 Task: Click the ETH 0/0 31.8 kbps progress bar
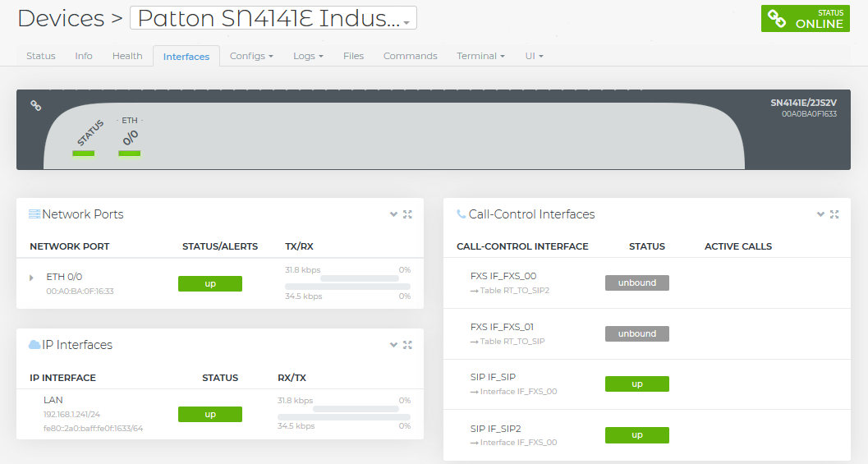pos(360,278)
